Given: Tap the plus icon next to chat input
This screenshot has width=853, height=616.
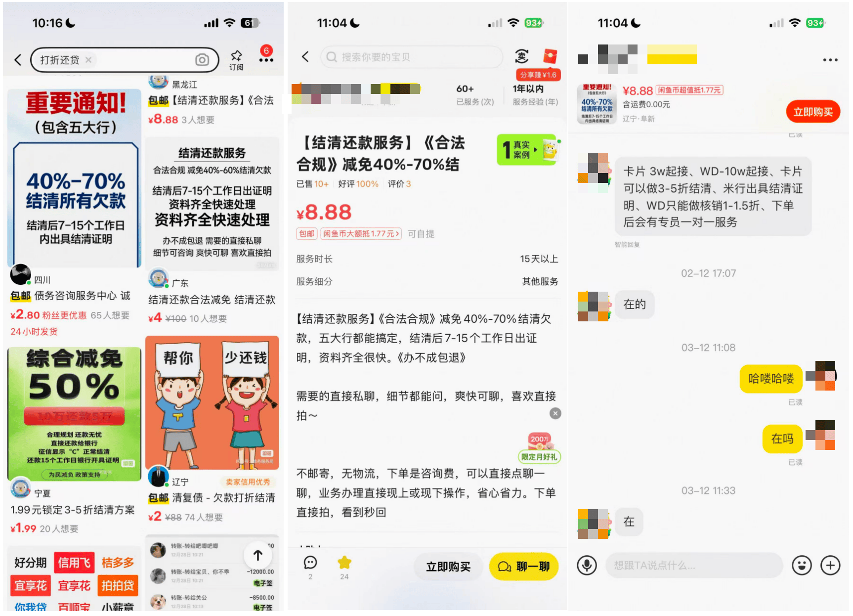Looking at the screenshot, I should pos(830,565).
